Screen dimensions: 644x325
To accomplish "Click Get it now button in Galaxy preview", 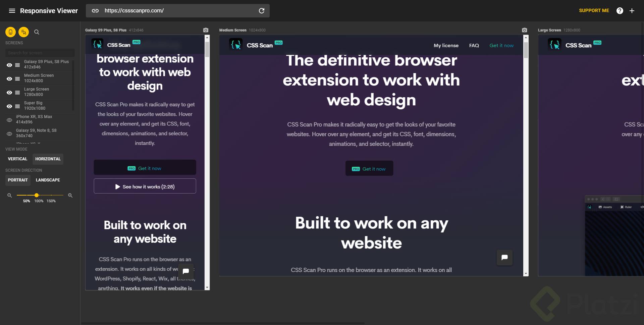I will (x=145, y=167).
